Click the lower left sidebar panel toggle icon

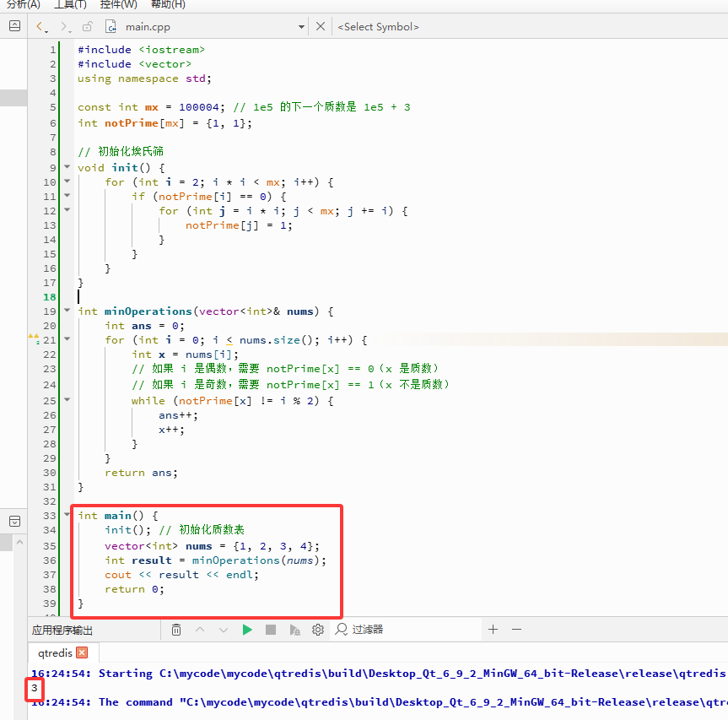click(15, 521)
